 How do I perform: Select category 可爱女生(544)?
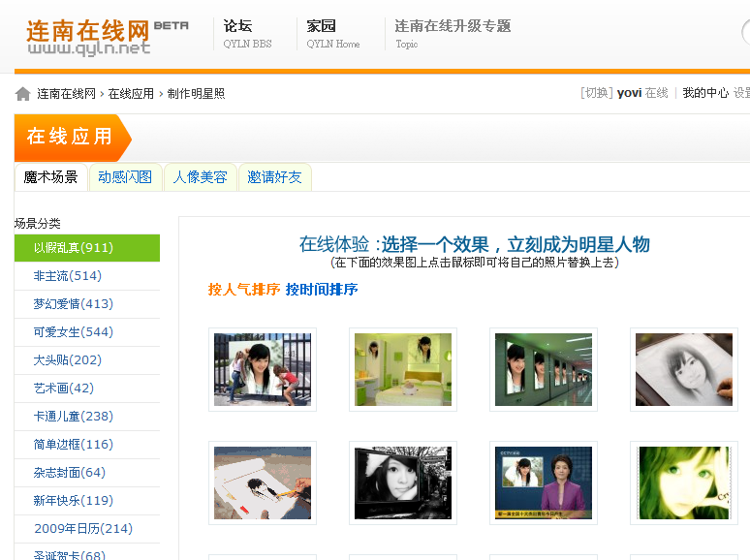pyautogui.click(x=87, y=332)
